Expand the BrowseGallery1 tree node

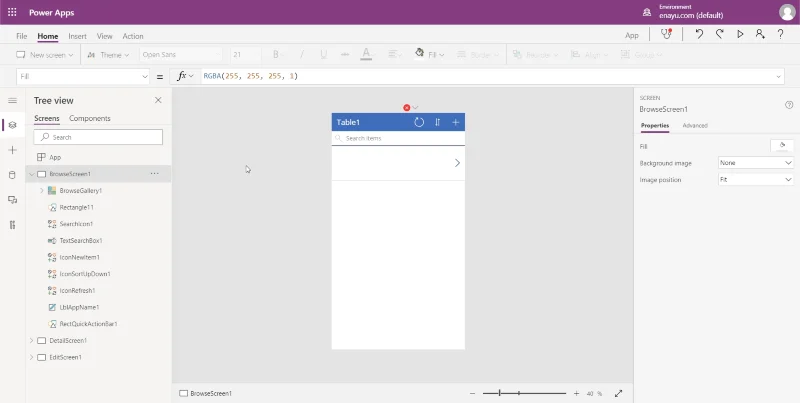pyautogui.click(x=42, y=190)
